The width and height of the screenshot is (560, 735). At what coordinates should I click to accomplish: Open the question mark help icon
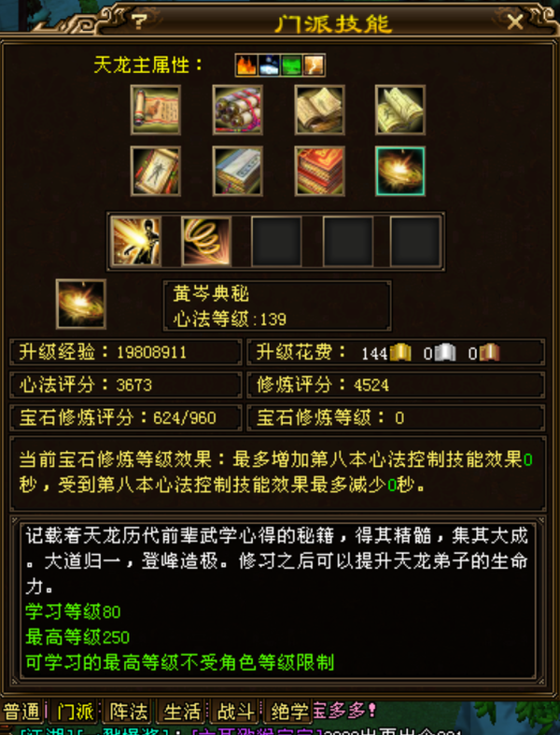(138, 21)
